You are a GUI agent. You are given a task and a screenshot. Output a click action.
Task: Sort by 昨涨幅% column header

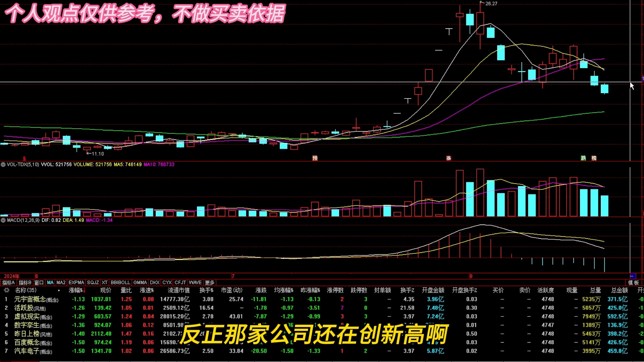pos(310,290)
